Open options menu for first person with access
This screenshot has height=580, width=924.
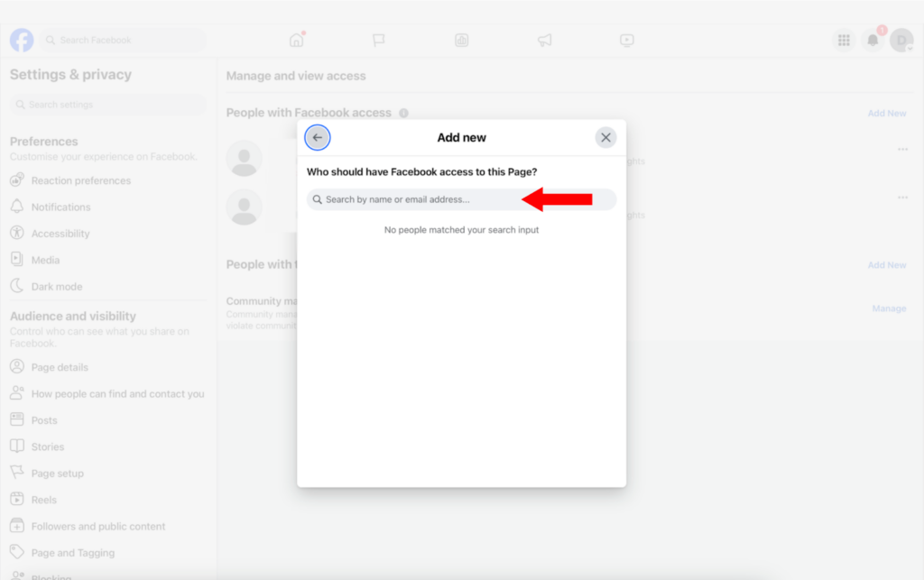click(x=902, y=150)
